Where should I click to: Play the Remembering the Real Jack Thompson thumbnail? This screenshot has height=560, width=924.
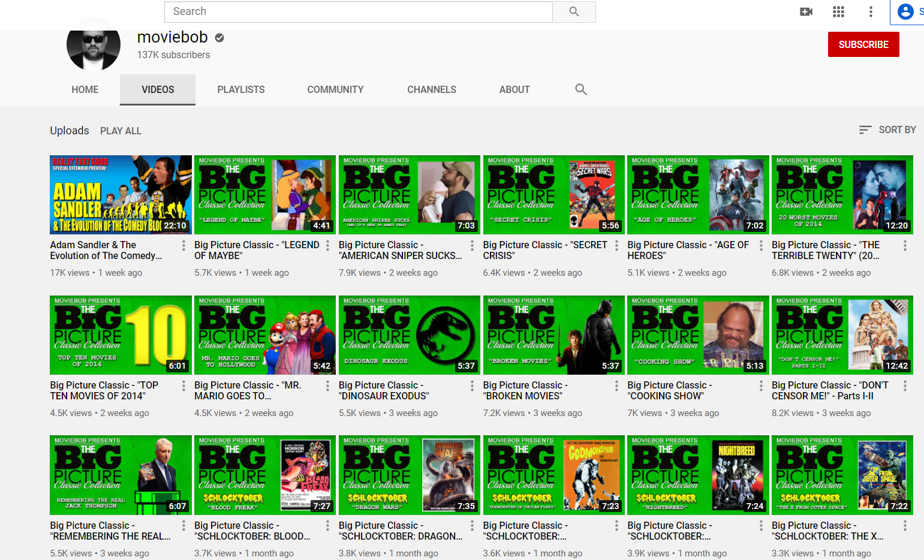121,475
